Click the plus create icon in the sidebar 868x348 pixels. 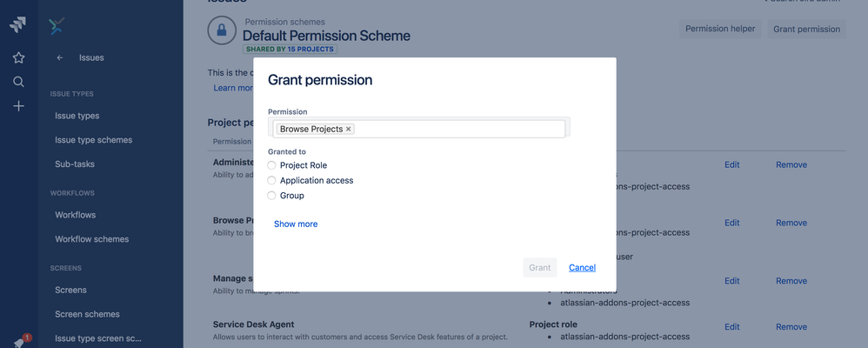pos(18,106)
